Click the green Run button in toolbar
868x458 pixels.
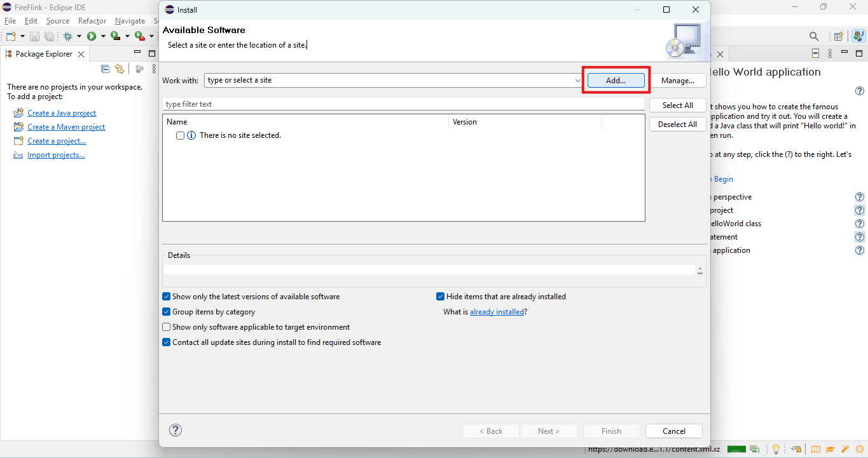pyautogui.click(x=92, y=36)
